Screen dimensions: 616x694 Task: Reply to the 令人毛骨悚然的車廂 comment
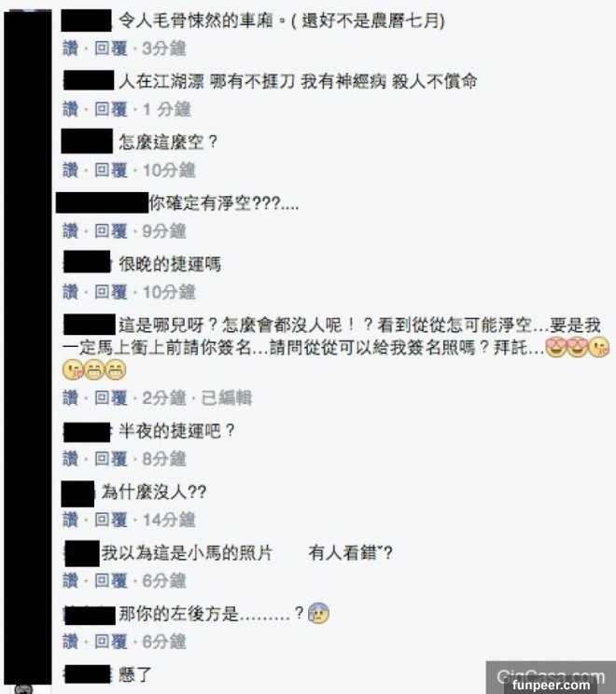tap(111, 48)
